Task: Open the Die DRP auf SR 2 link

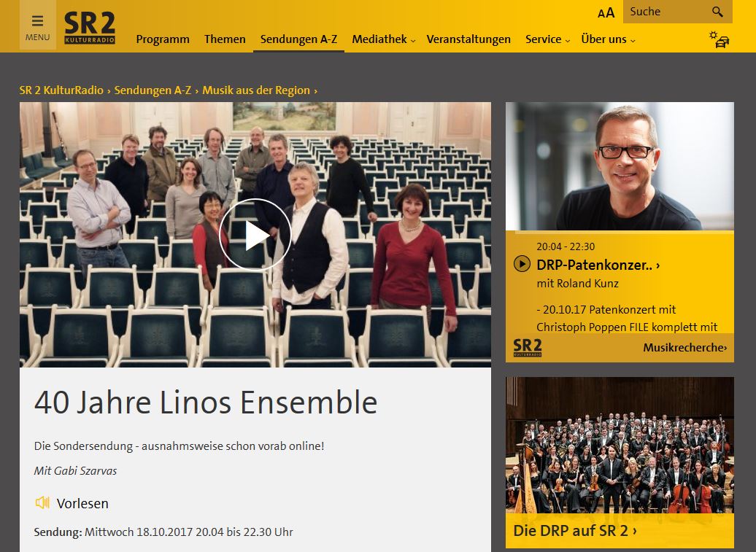Action: tap(575, 530)
